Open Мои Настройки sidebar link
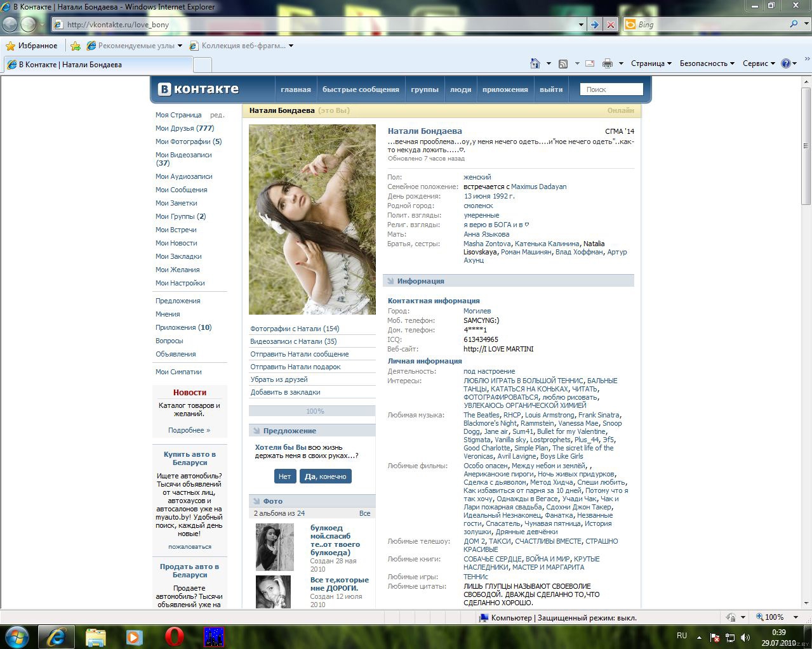 click(x=180, y=283)
